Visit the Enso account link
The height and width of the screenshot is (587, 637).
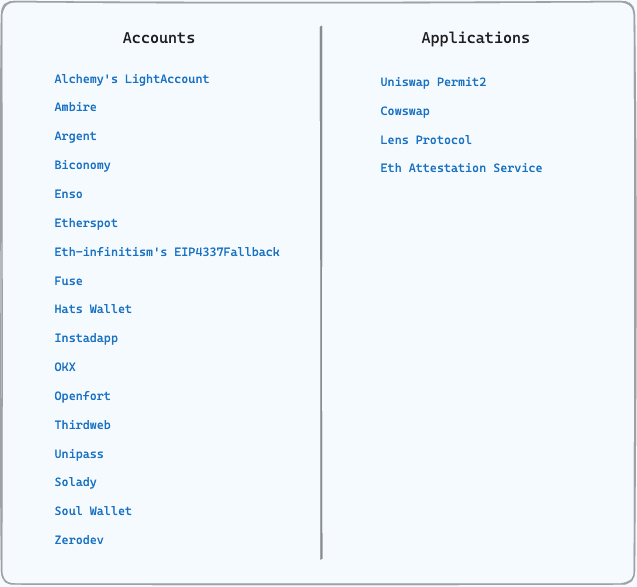pos(68,194)
